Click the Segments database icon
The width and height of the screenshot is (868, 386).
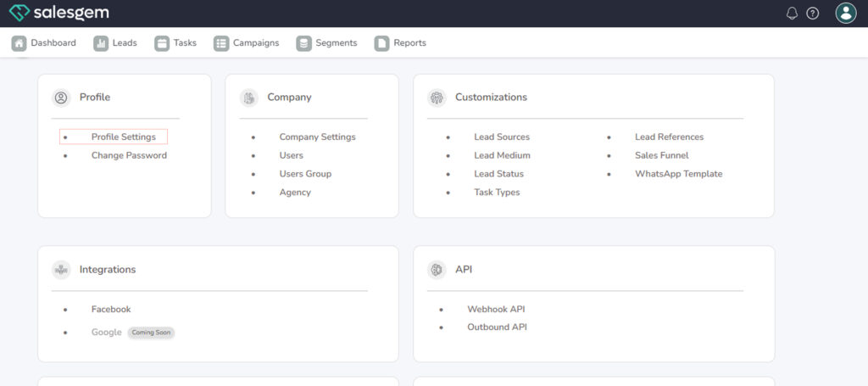pos(303,43)
